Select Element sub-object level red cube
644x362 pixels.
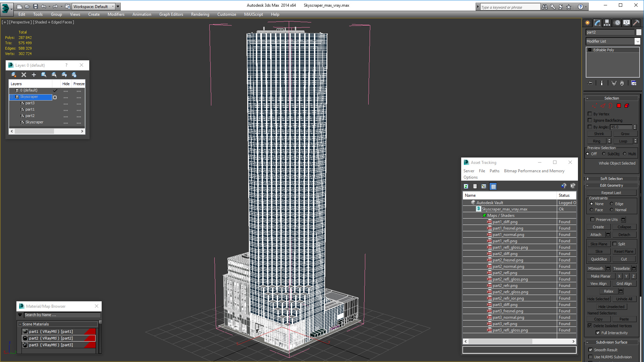[627, 106]
